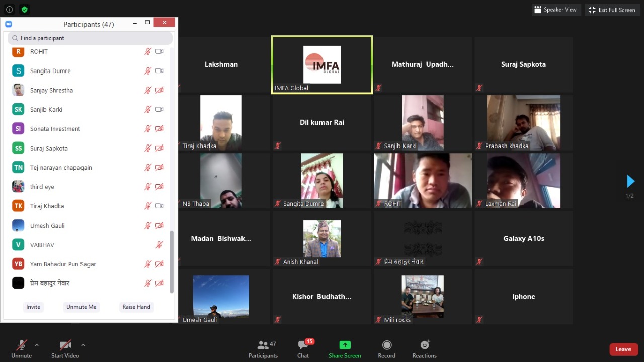
Task: Click the green encryption shield icon
Action: click(25, 9)
